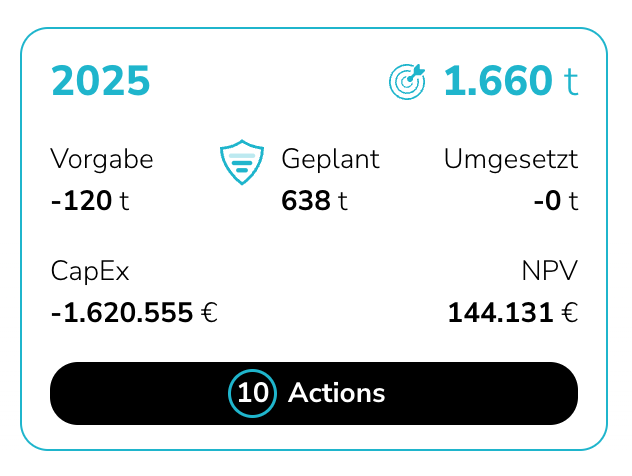Open the 10 Actions button
This screenshot has width=632, height=476.
click(x=314, y=393)
